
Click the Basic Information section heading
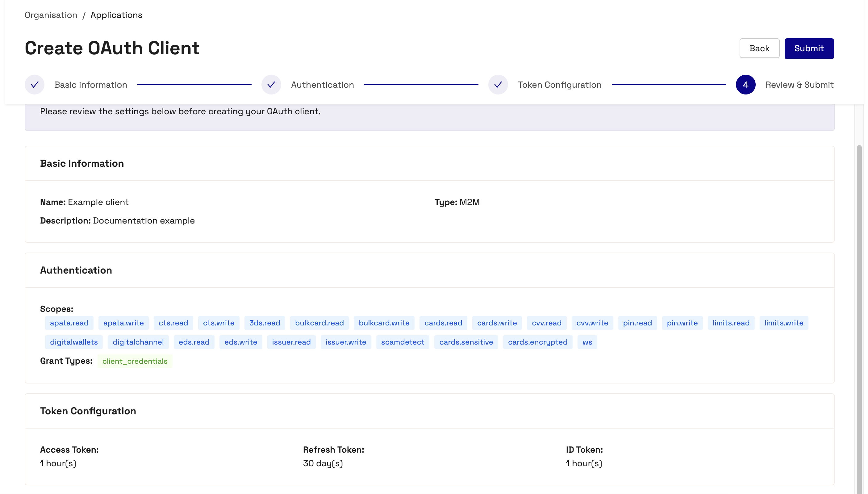click(x=82, y=163)
